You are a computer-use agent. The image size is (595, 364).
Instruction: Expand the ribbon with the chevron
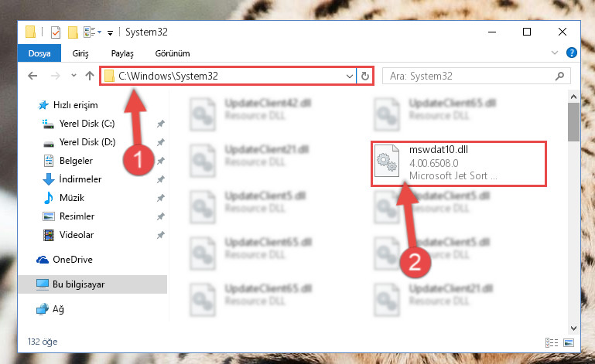pyautogui.click(x=555, y=53)
